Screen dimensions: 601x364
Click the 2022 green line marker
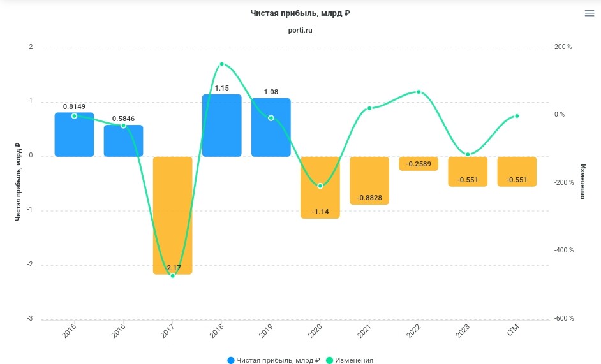[419, 92]
